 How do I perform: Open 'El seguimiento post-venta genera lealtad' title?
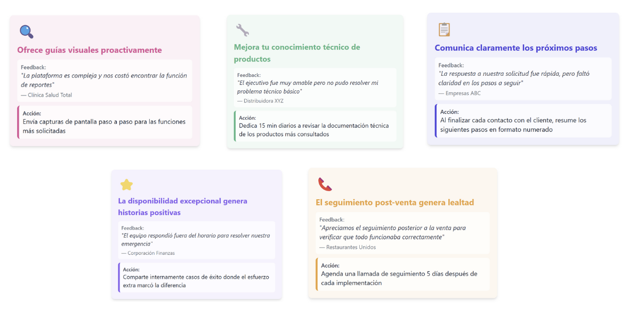point(395,202)
